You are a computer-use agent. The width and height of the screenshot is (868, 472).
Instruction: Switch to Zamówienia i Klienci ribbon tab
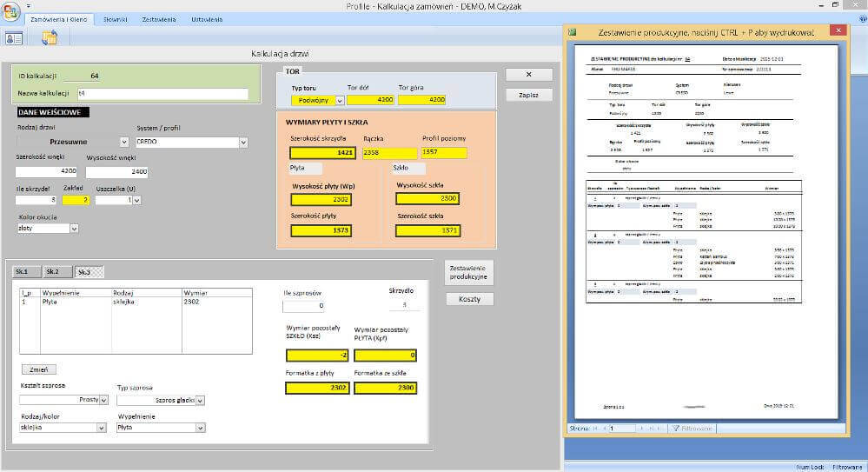click(x=59, y=19)
